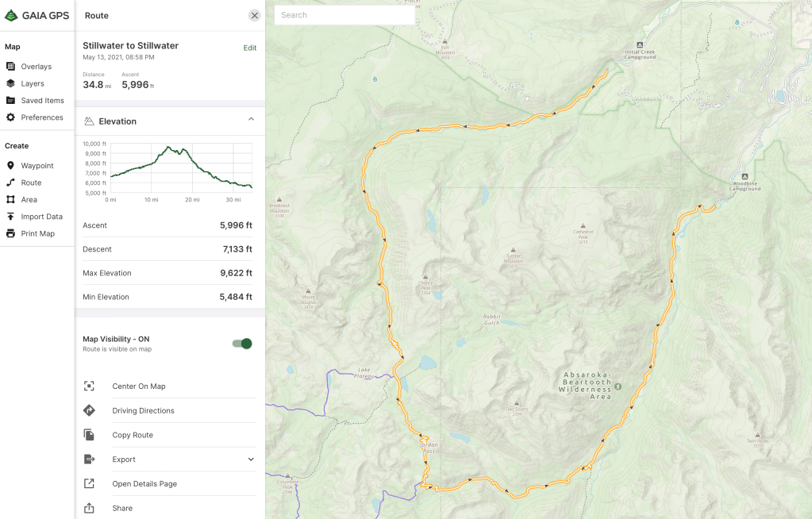Click the Gaia GPS logo
Screen dimensions: 812x519
pos(37,15)
